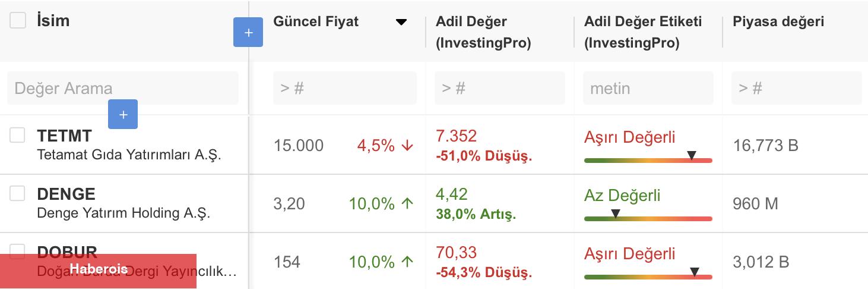
Task: Click the blue plus button below Değer Arama
Action: (123, 114)
